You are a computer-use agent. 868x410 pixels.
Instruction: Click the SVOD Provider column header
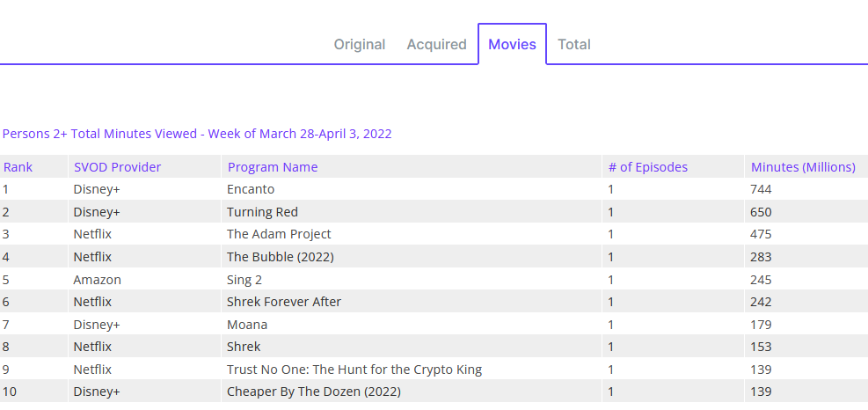[x=117, y=167]
